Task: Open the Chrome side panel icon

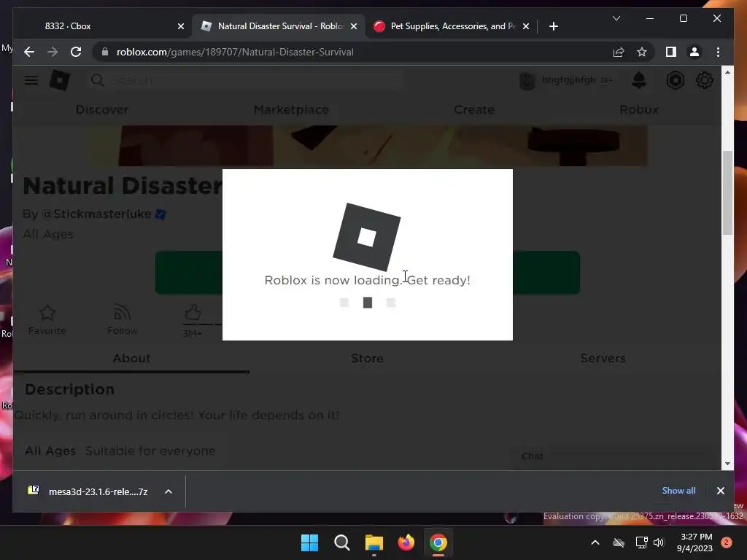Action: 671,52
